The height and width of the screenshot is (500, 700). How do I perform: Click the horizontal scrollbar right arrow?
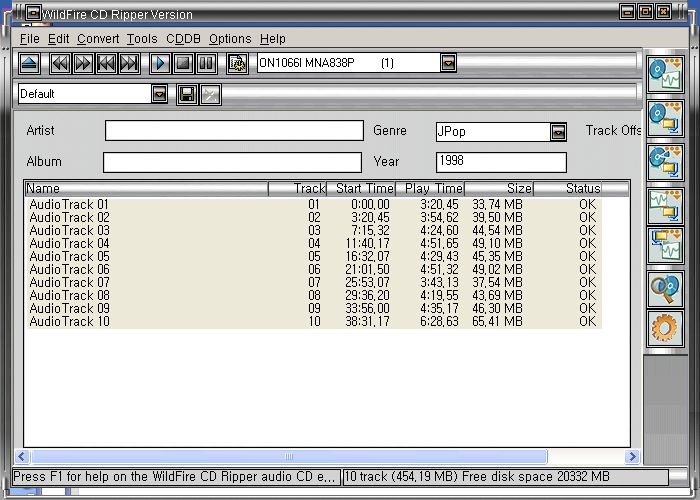[632, 456]
